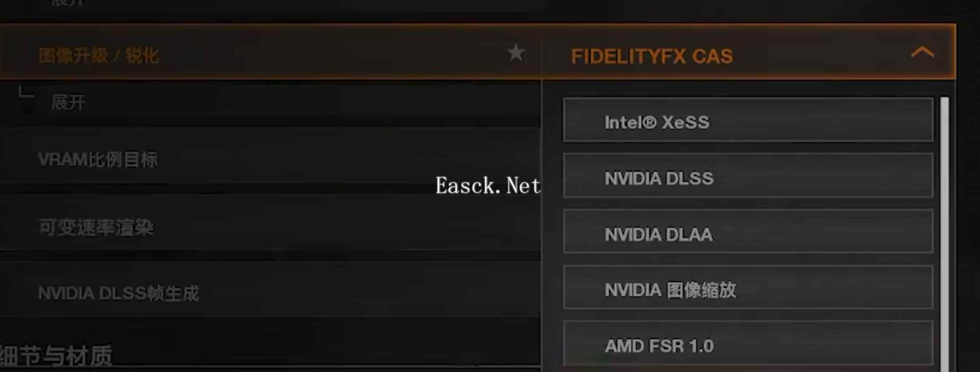Select Intel XeSS option
The image size is (980, 372).
[748, 120]
